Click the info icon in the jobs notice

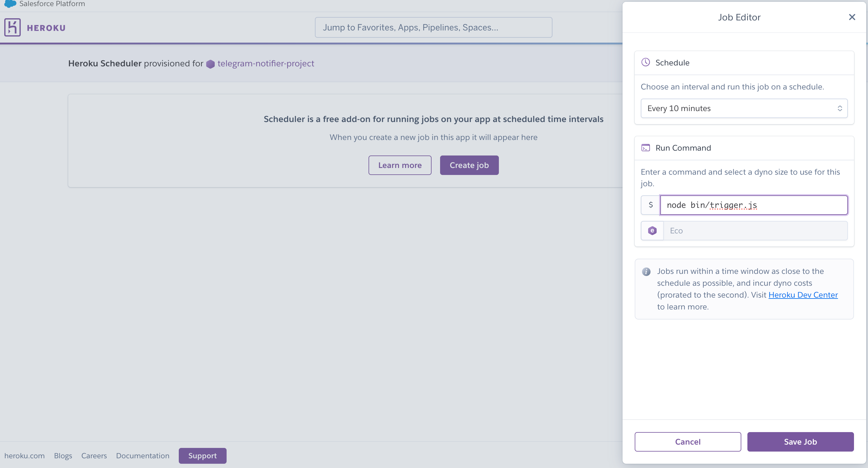[646, 272]
